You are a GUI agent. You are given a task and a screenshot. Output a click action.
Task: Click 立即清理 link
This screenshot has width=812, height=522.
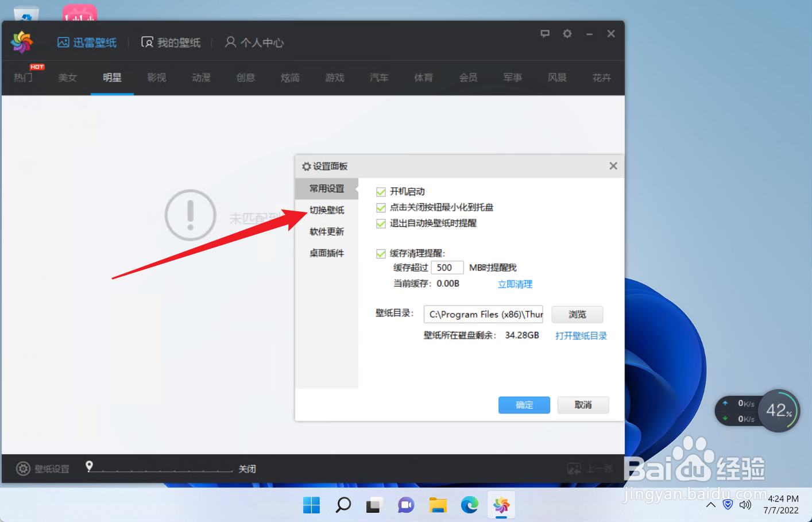515,284
